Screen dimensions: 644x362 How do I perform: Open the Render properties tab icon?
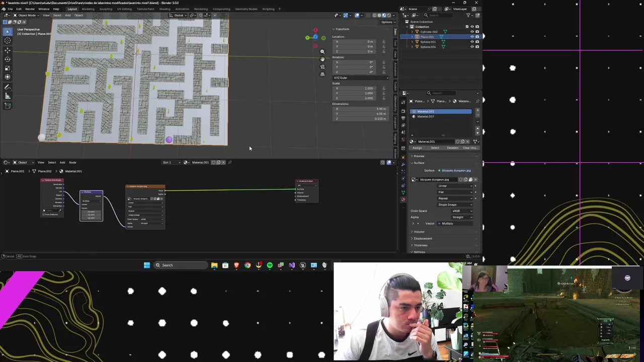point(403,111)
